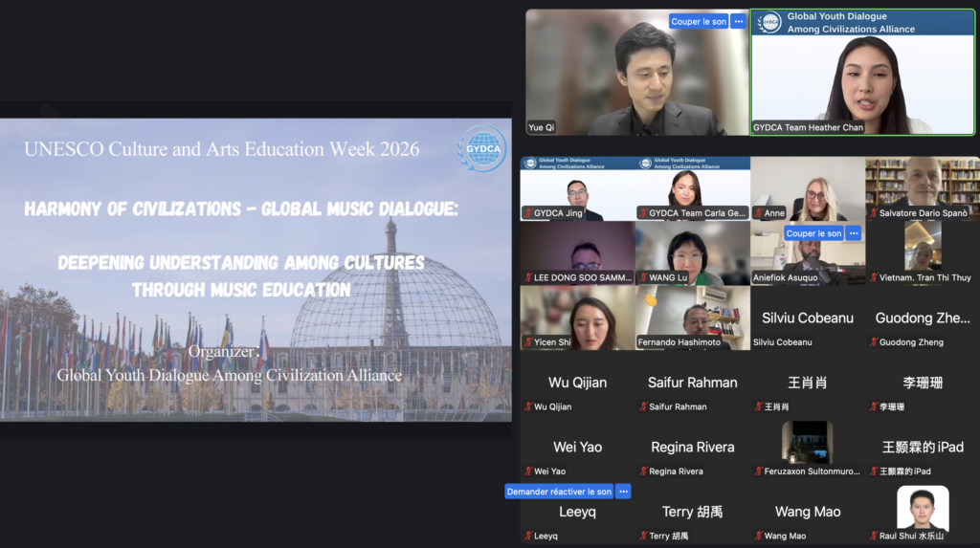Click the large Wang Mao participant name

[x=808, y=512]
